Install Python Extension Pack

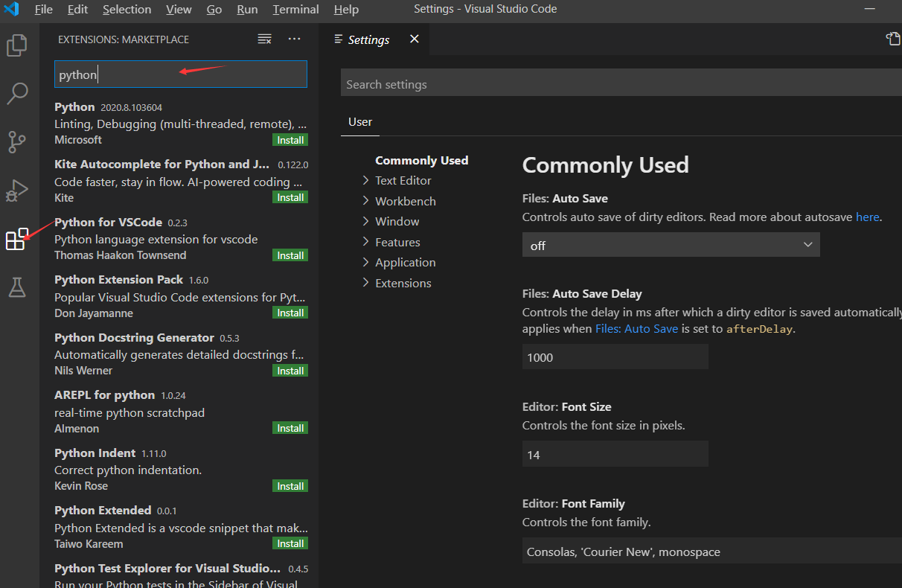click(290, 313)
